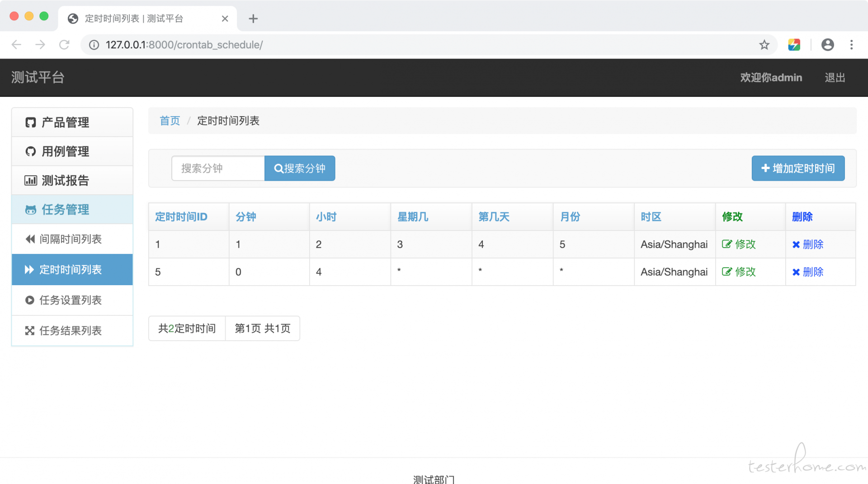The image size is (868, 484).
Task: Click the colorful extension icon
Action: click(794, 45)
